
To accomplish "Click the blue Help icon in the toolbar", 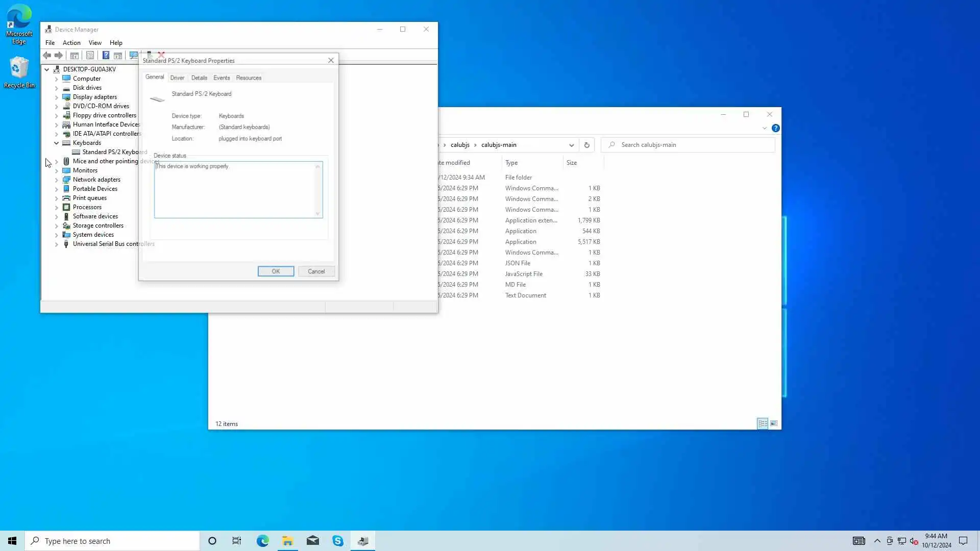I will [106, 55].
